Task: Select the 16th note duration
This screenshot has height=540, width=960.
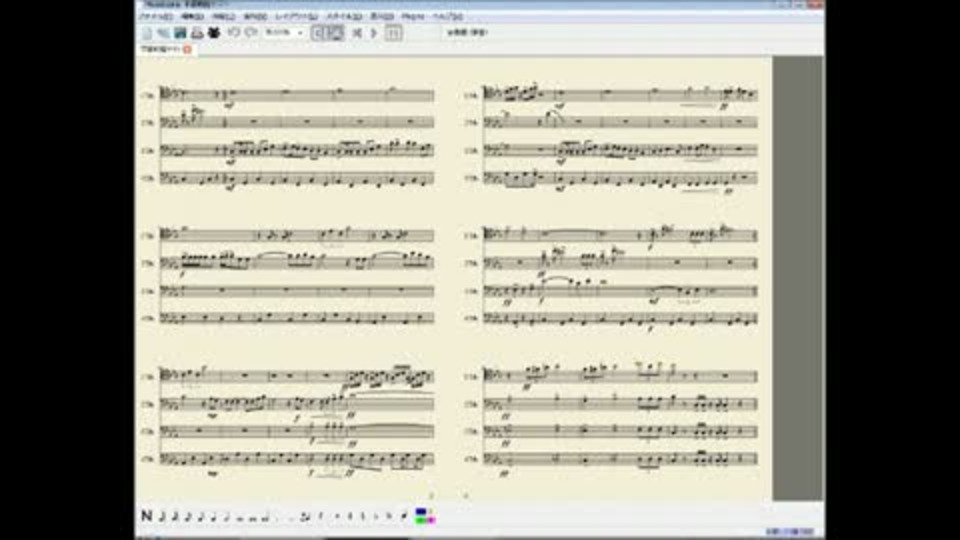Action: point(187,517)
